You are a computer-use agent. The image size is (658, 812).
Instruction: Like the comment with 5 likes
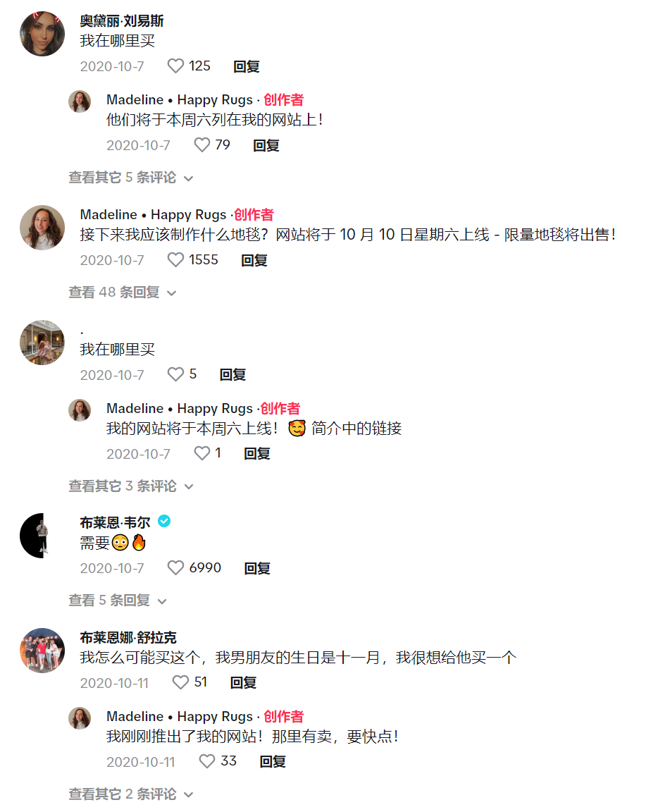coord(175,374)
